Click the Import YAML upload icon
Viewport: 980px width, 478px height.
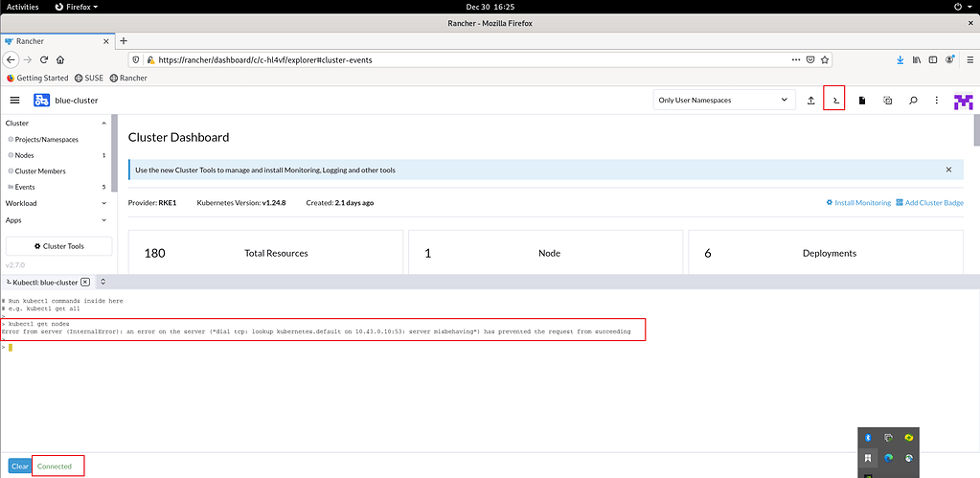tap(810, 100)
